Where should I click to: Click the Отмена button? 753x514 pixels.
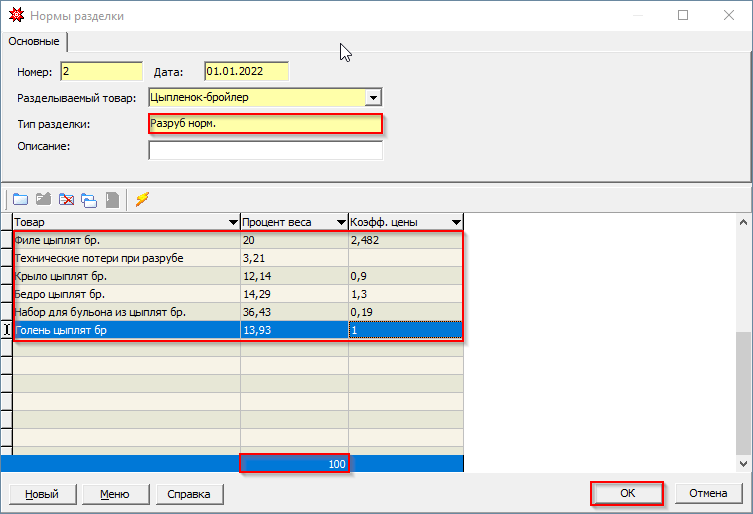click(x=708, y=494)
